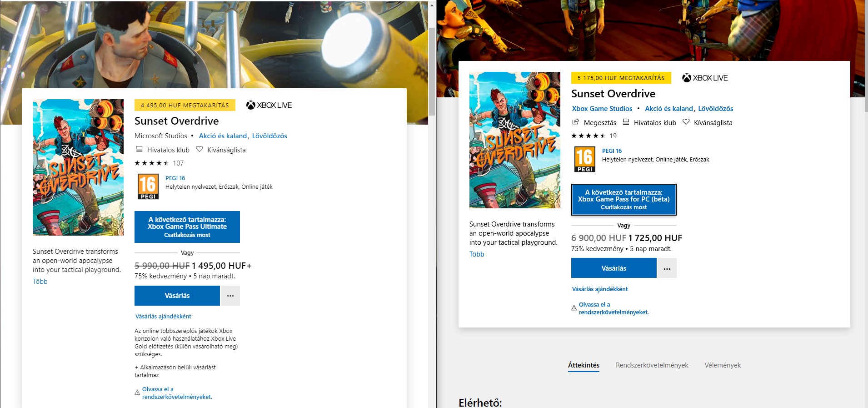
Task: Read system requirements link in right window
Action: point(614,308)
